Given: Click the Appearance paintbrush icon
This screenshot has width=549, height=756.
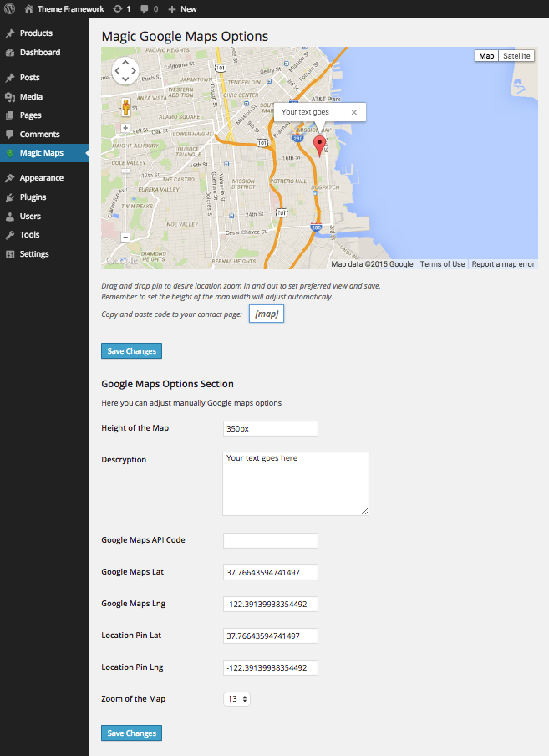Looking at the screenshot, I should point(10,178).
